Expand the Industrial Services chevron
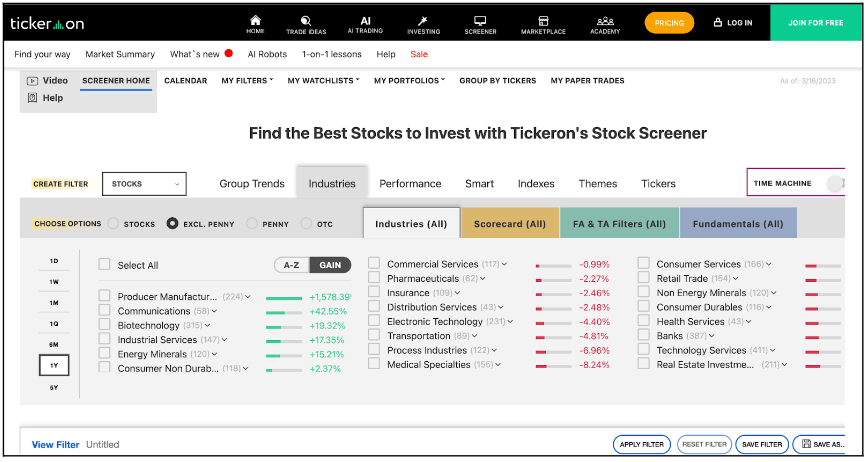Viewport: 866px width, 462px height. click(x=225, y=340)
